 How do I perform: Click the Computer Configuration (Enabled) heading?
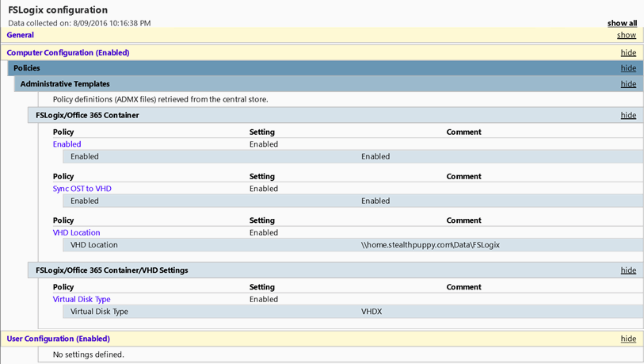68,52
